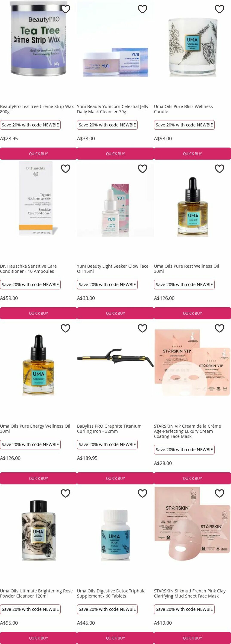Favorite STARSKIN VIP Cream de la Crème mask
This screenshot has height=644, width=231.
coord(219,328)
